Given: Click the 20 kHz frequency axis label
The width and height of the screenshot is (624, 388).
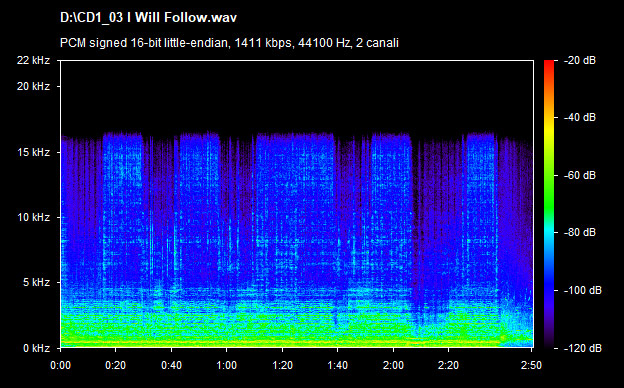Looking at the screenshot, I should (x=33, y=86).
